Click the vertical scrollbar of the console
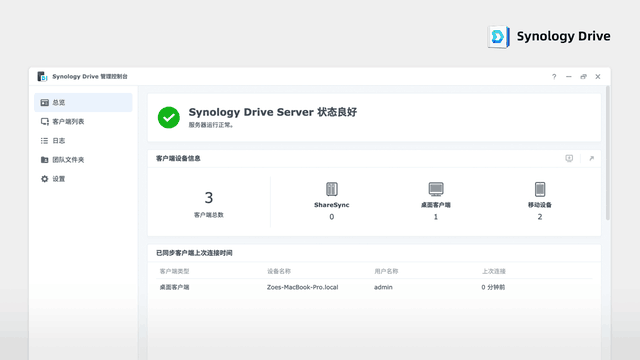Screen dimensions: 640x360 tap(608, 153)
